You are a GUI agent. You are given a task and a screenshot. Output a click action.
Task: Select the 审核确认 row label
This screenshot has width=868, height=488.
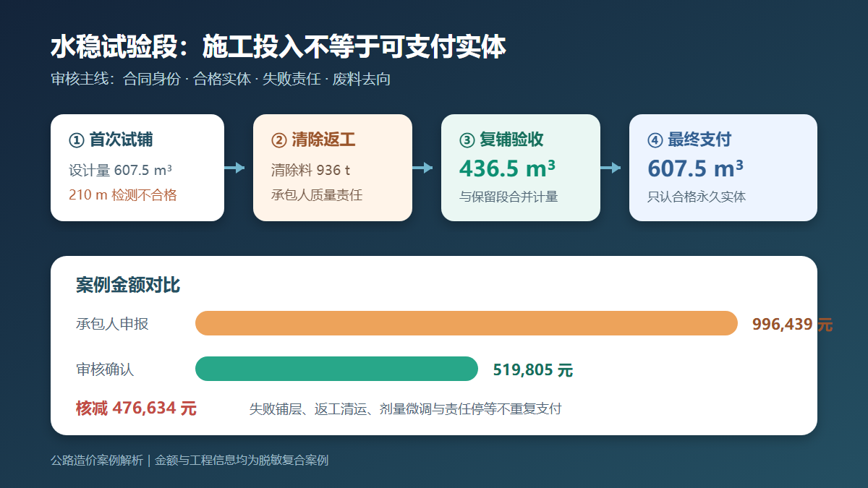pos(105,369)
